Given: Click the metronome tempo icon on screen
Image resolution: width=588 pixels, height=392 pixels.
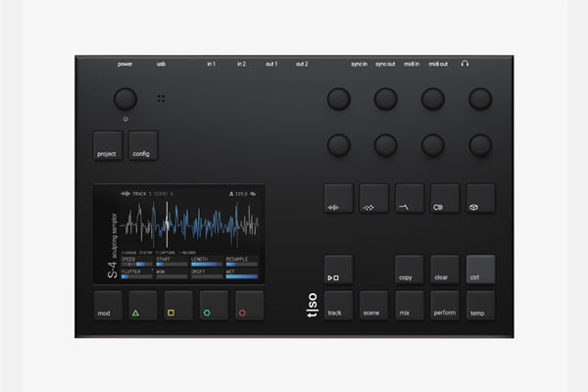Looking at the screenshot, I should [x=231, y=194].
